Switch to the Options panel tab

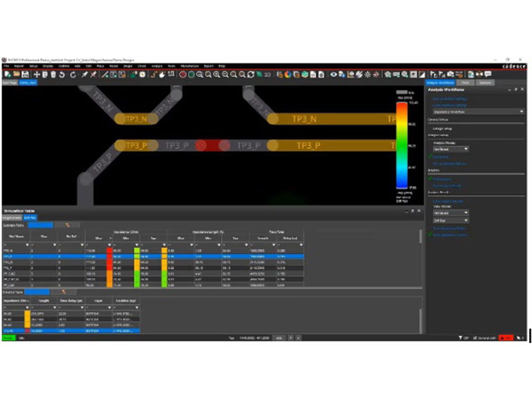tap(485, 83)
